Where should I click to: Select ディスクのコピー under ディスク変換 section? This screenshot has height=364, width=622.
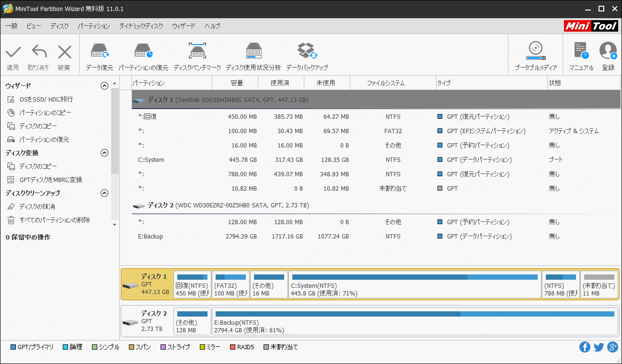38,166
